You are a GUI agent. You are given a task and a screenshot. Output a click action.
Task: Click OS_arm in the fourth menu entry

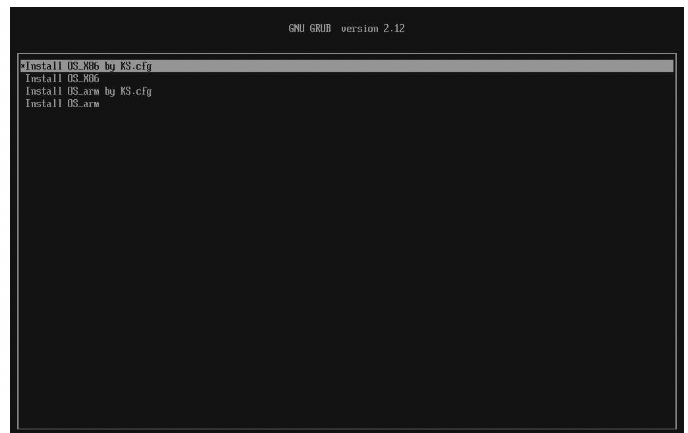[83, 103]
